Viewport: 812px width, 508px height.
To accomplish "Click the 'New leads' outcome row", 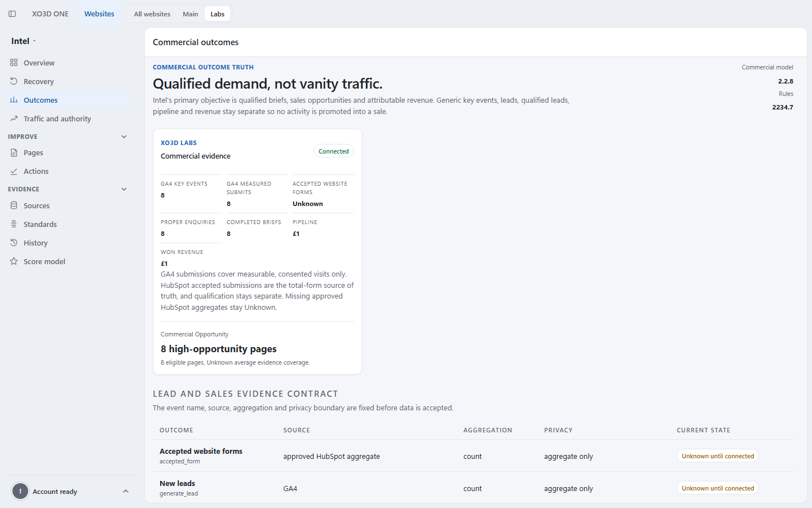I will (473, 488).
